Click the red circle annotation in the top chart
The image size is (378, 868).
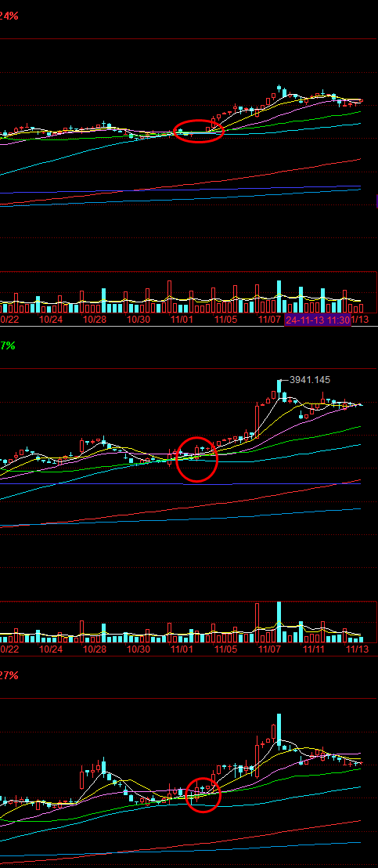pyautogui.click(x=199, y=131)
